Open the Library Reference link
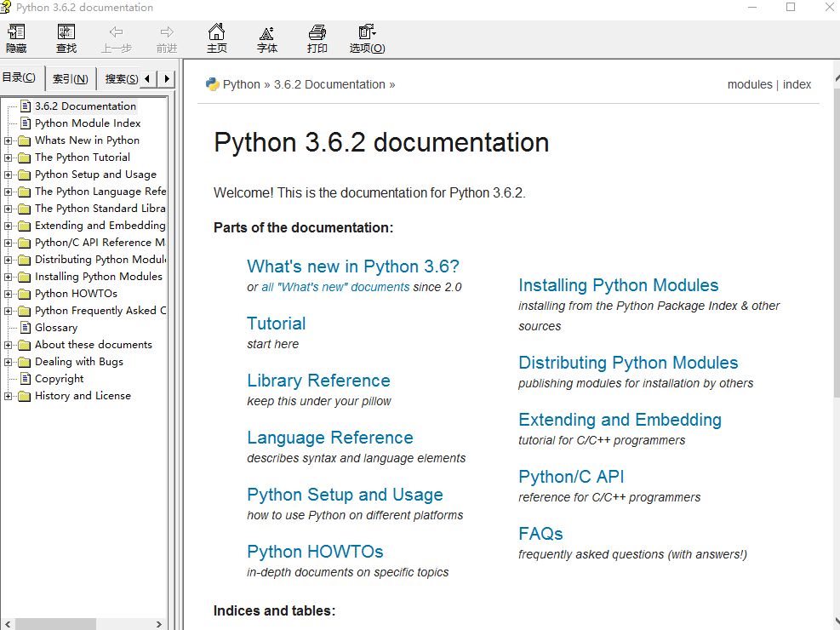840x630 pixels. [318, 381]
